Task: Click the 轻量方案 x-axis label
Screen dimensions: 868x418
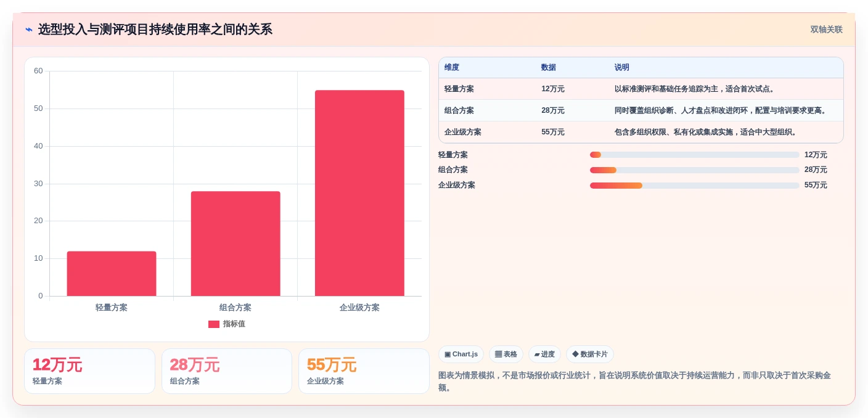Action: tap(112, 308)
